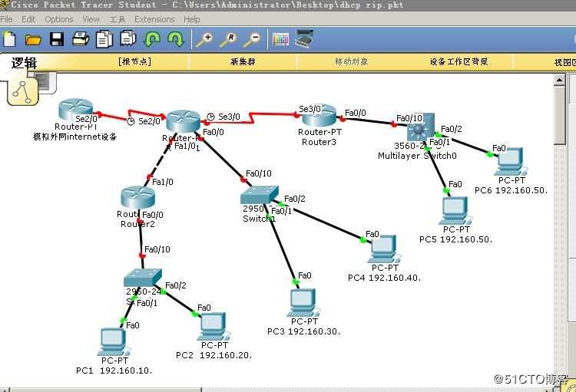Click the 设备工作区背景 background button
This screenshot has height=392, width=576.
[x=458, y=61]
